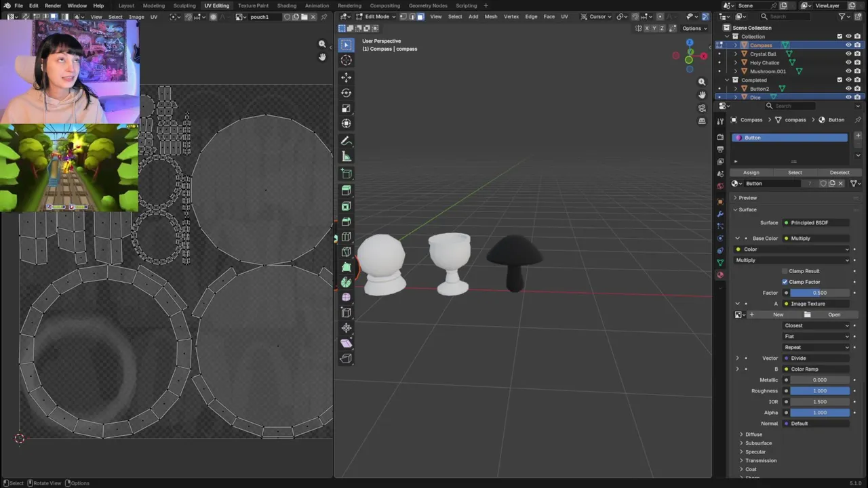This screenshot has width=868, height=488.
Task: Expand the Crystal Ball tree item
Action: tap(736, 54)
